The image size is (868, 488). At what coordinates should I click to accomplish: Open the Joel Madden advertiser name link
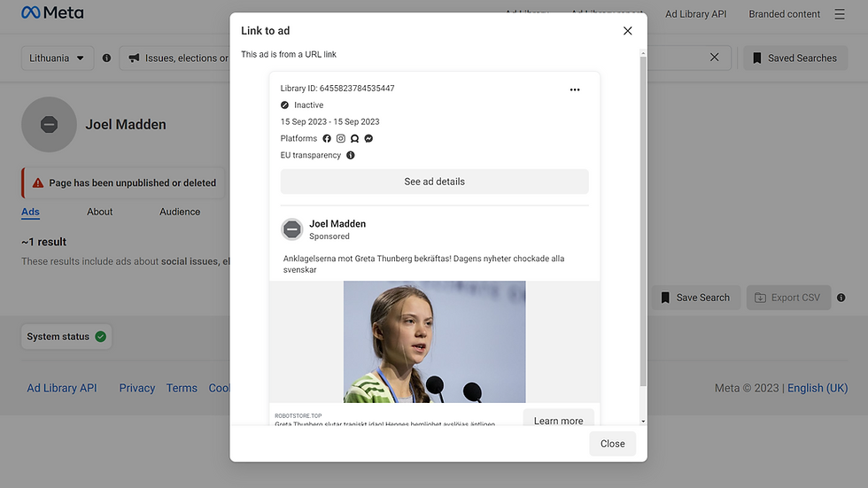337,223
